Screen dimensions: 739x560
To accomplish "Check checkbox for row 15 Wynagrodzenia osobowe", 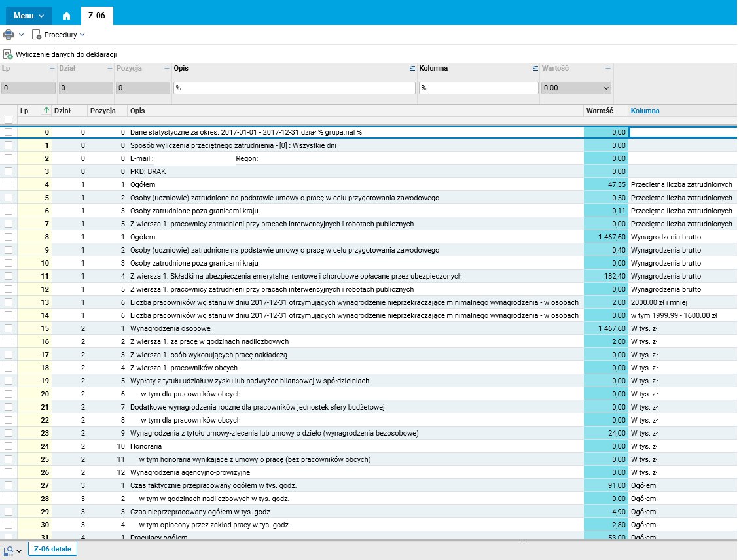I will [9, 328].
